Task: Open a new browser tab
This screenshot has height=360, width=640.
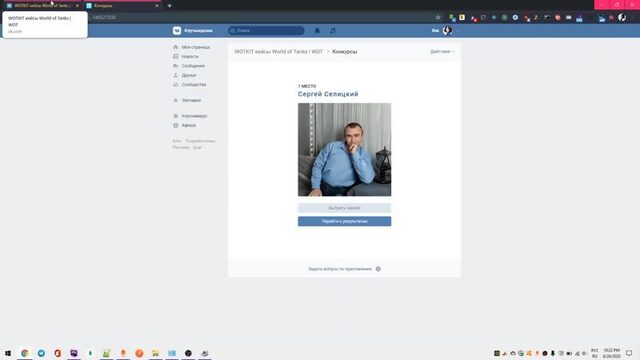Action: coord(169,6)
